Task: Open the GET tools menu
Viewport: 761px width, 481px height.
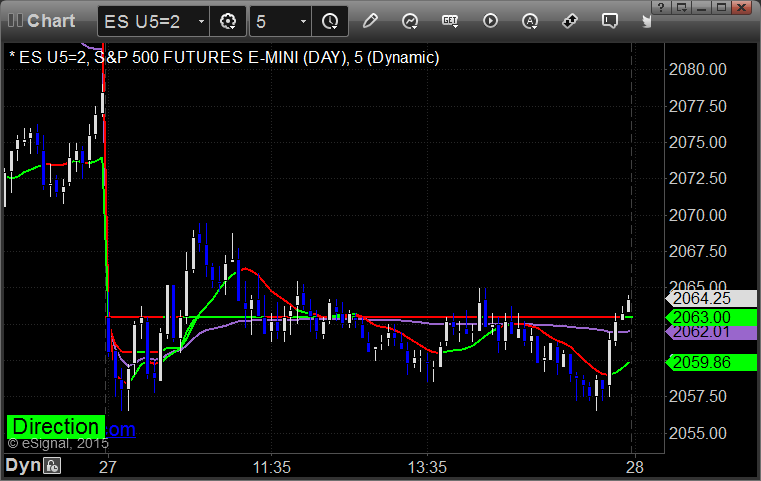Action: [x=450, y=21]
